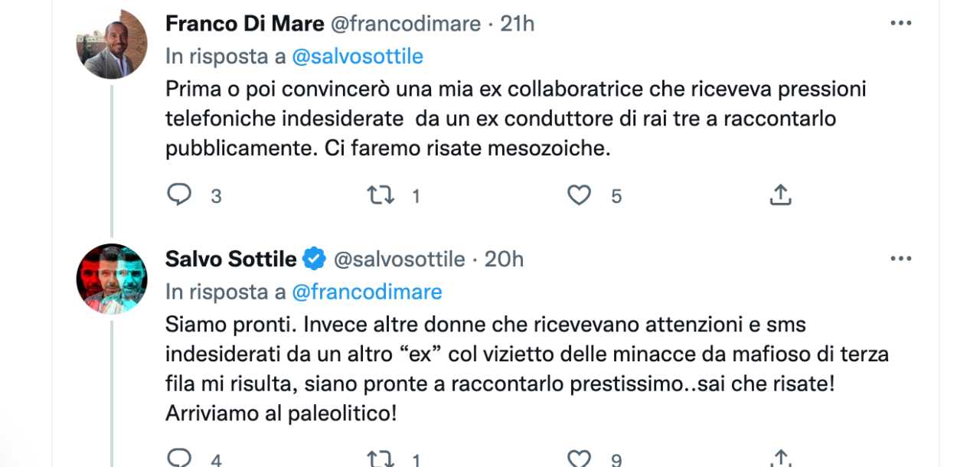This screenshot has height=467, width=980.
Task: Click the @francodimare handle in the header
Action: pos(406,24)
